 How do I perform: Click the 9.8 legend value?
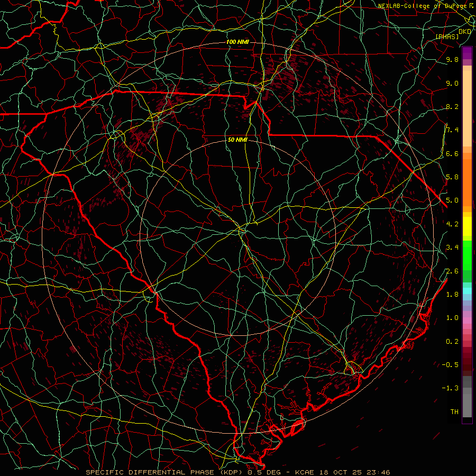(452, 59)
